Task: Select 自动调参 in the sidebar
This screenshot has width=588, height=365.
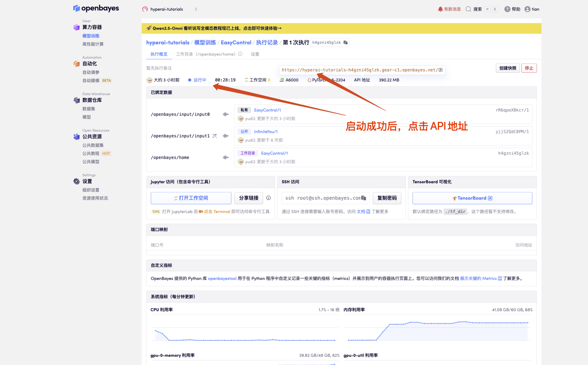Action: coord(91,72)
